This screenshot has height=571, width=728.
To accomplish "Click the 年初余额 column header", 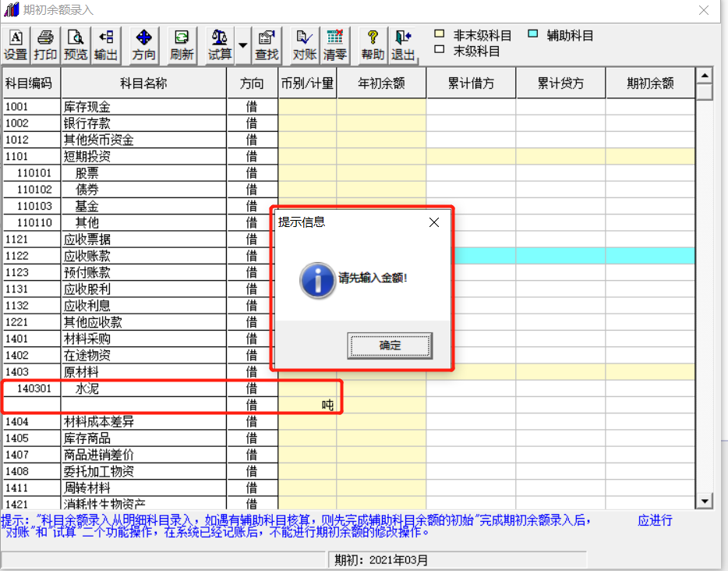I will (x=381, y=83).
